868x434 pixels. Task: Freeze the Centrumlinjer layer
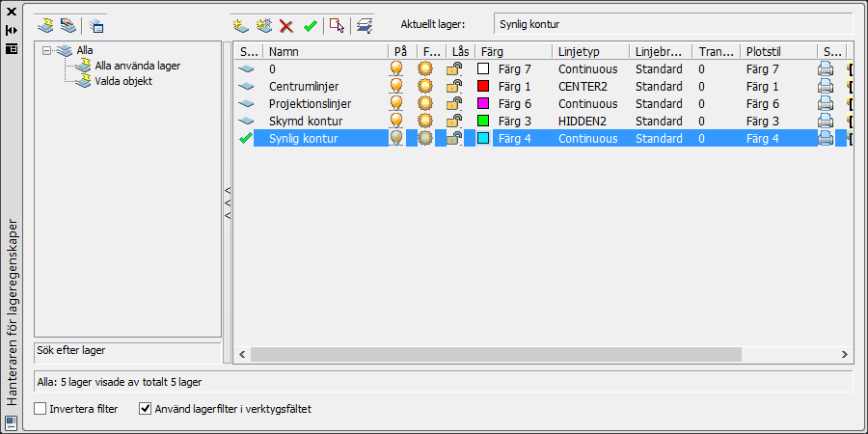coord(424,87)
